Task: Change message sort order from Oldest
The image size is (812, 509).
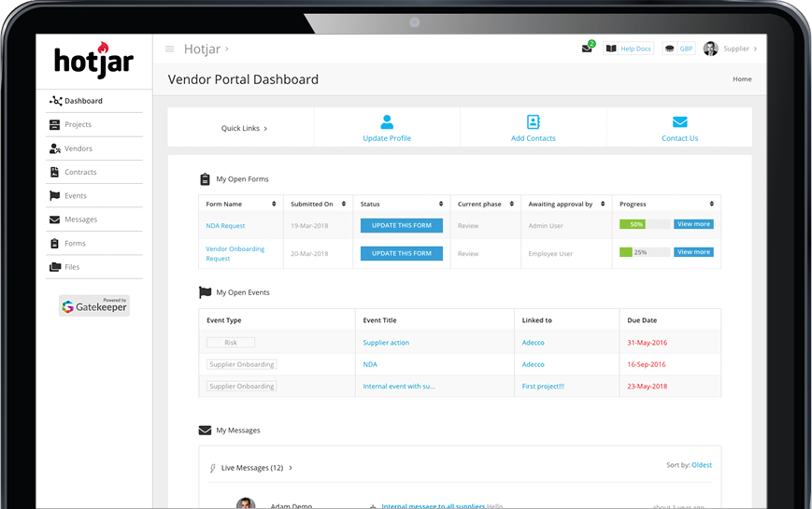Action: coord(701,465)
